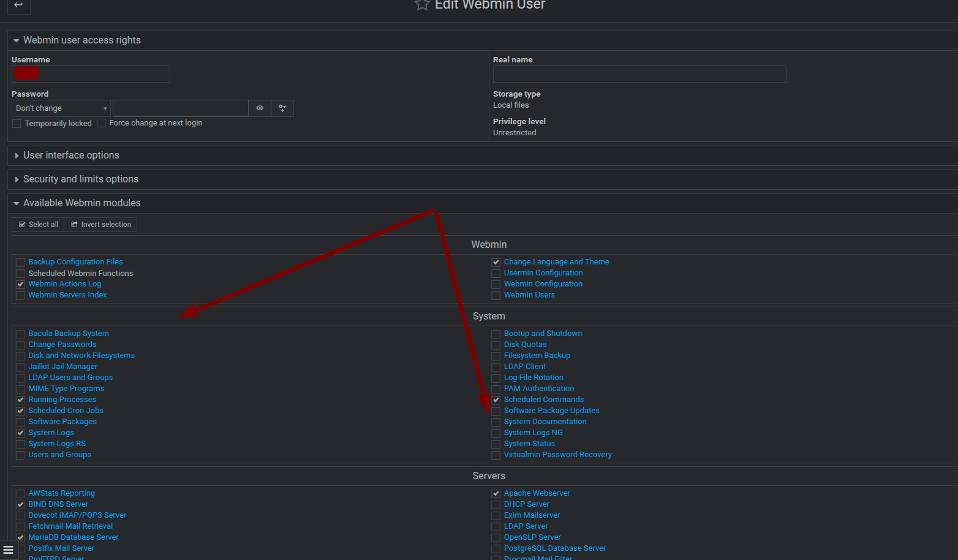Open the MariaDB Database Server link
The height and width of the screenshot is (560, 958).
coord(74,537)
